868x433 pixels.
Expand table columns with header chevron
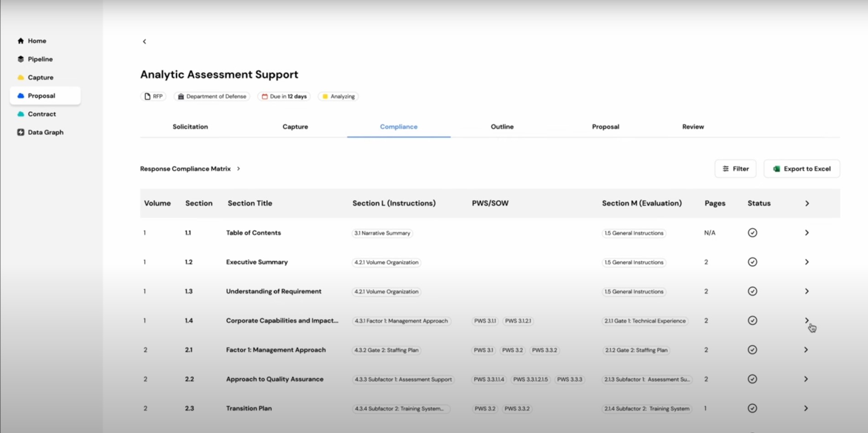point(807,203)
